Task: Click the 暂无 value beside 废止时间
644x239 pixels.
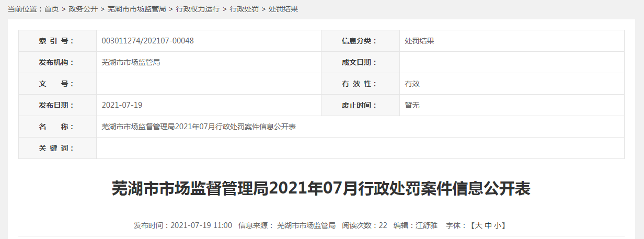Action: [412, 105]
